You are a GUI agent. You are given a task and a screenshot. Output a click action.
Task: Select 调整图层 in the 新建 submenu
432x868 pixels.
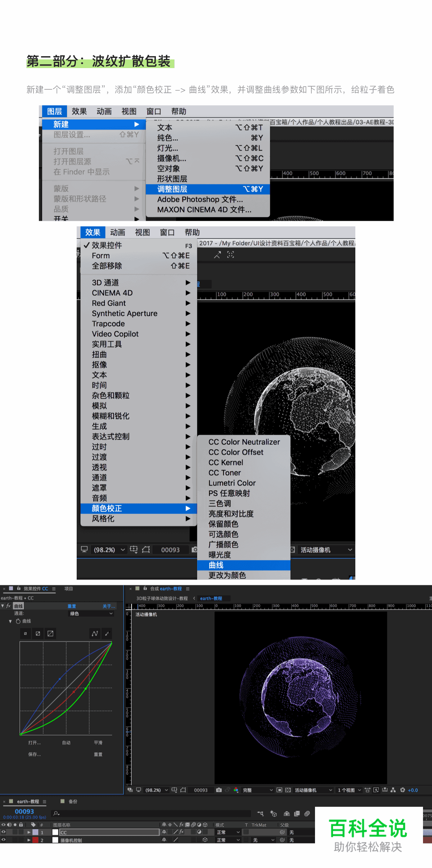click(208, 189)
